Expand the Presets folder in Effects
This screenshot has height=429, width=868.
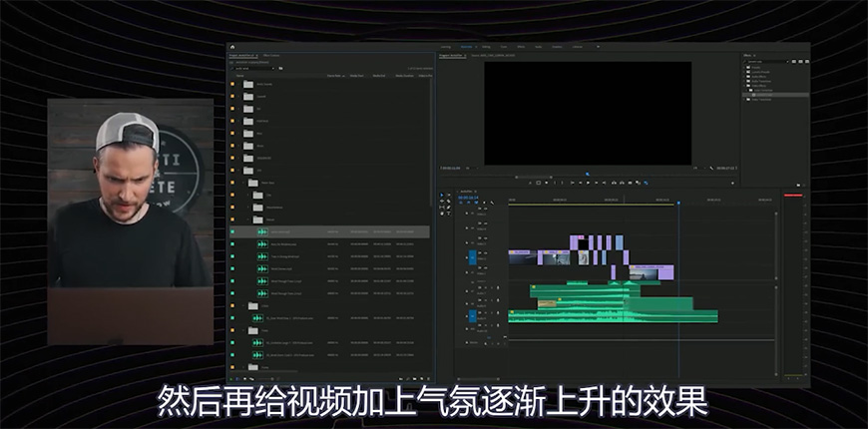click(x=744, y=68)
